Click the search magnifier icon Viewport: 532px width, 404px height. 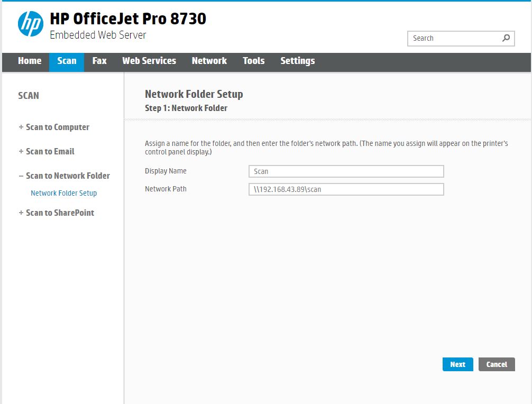click(x=506, y=38)
